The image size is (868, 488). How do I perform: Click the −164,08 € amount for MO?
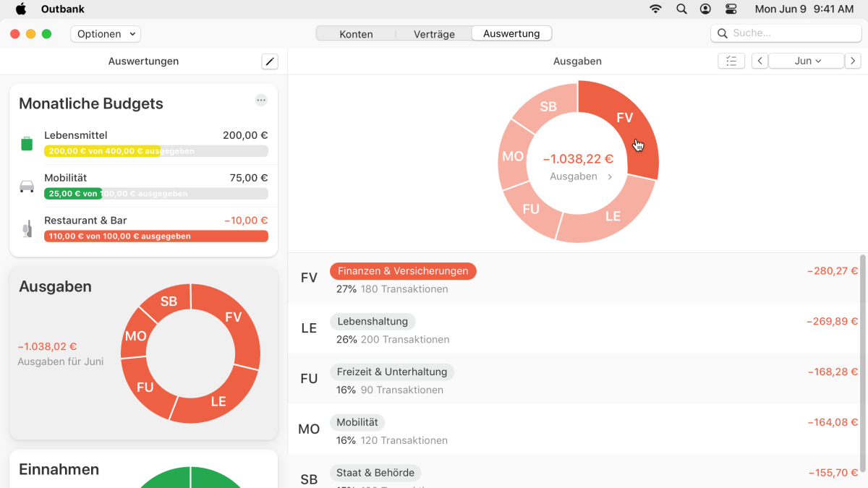tap(833, 422)
